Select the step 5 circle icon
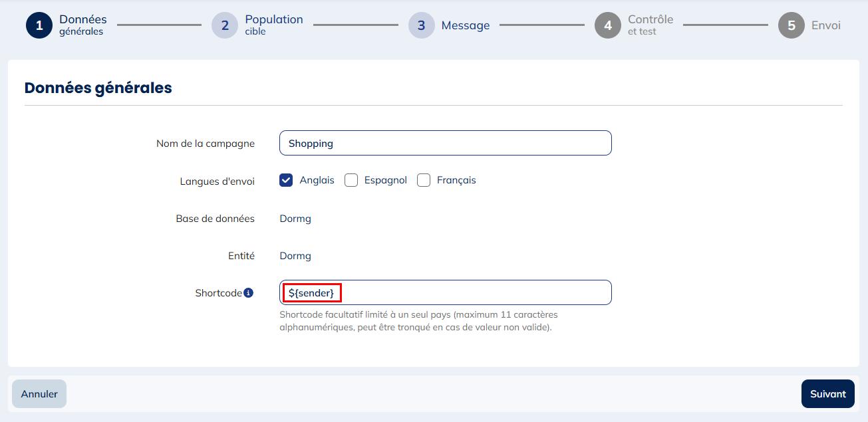The height and width of the screenshot is (422, 868). pos(792,25)
